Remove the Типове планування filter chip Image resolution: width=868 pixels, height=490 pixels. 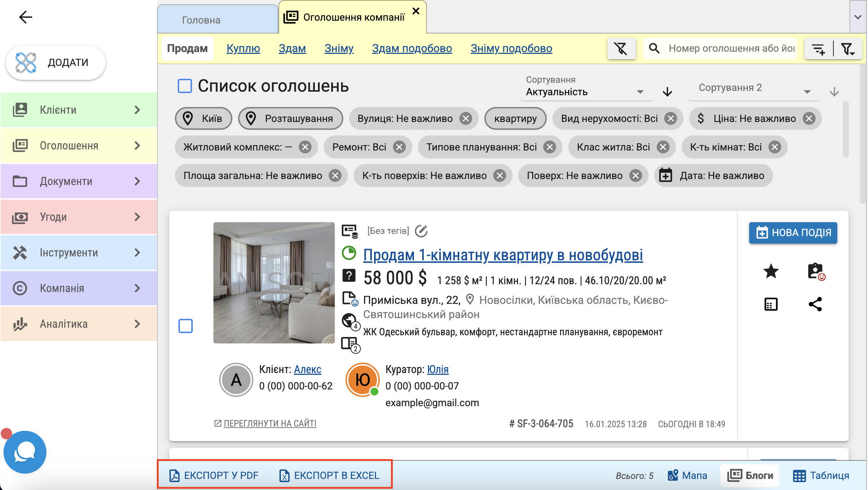550,147
